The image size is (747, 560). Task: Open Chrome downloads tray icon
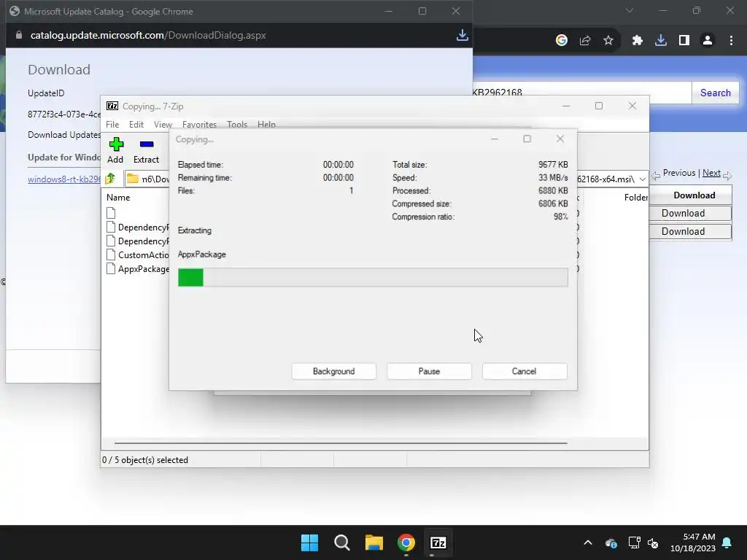click(x=661, y=41)
